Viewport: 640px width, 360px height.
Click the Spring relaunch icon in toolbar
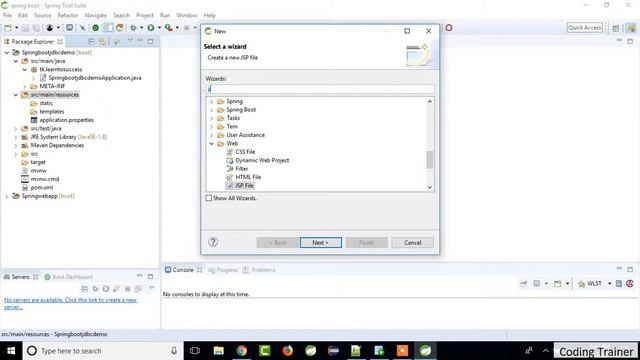pos(120,28)
